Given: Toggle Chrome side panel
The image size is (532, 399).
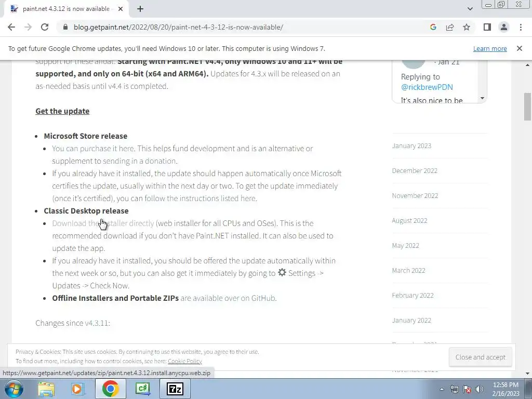Looking at the screenshot, I should point(487,27).
